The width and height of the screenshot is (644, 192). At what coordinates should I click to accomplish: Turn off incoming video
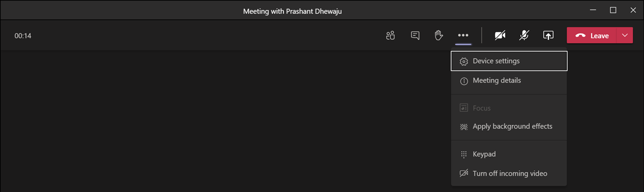(x=509, y=173)
